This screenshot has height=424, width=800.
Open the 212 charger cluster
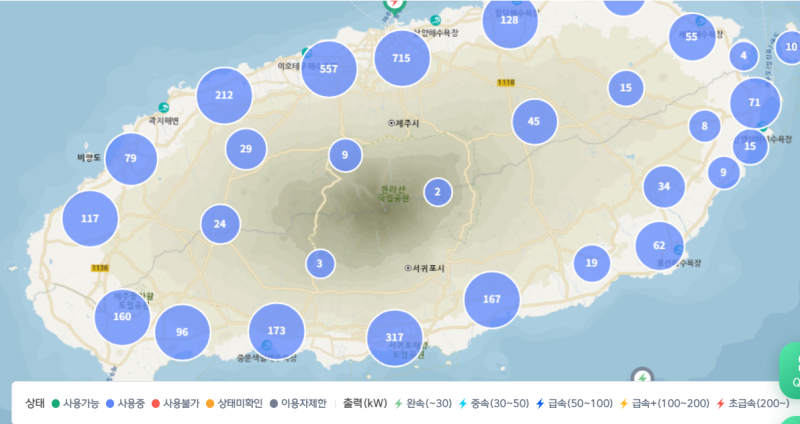(224, 95)
